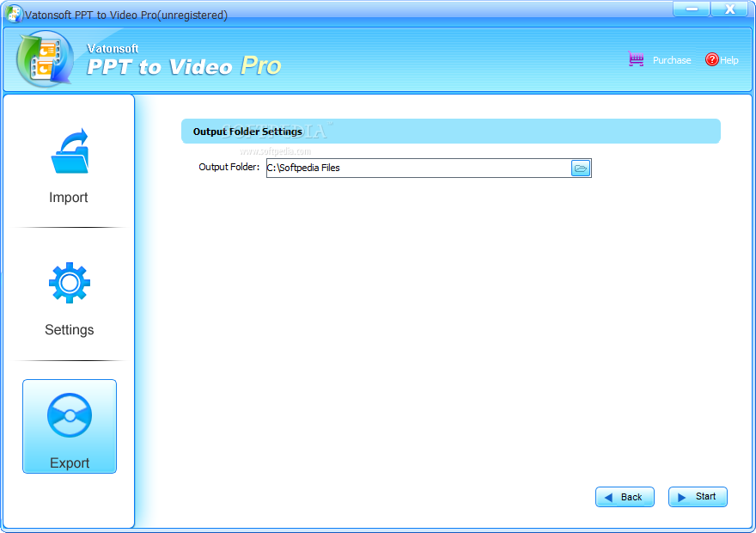Browse for output folder icon

click(581, 168)
